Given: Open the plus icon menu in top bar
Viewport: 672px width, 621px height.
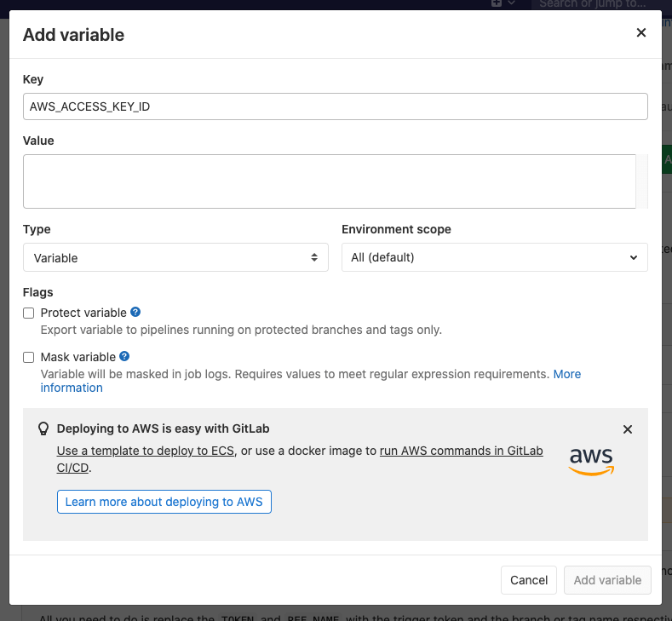Looking at the screenshot, I should (497, 3).
